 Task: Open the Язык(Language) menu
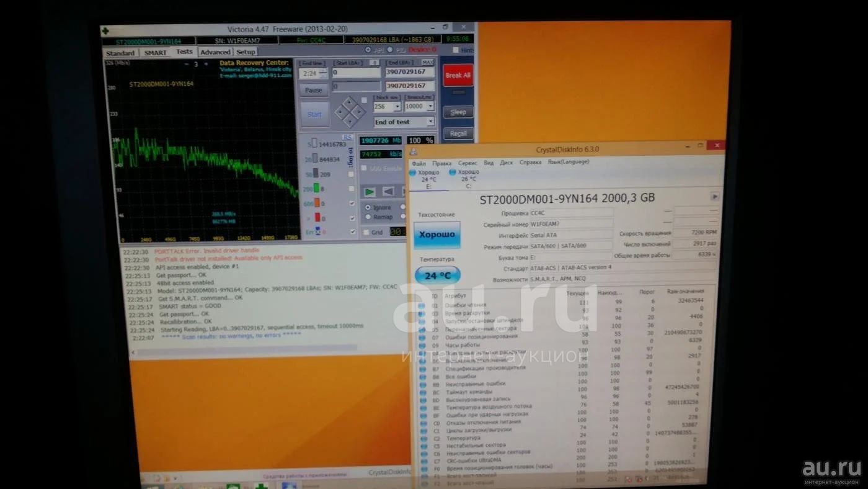(569, 162)
